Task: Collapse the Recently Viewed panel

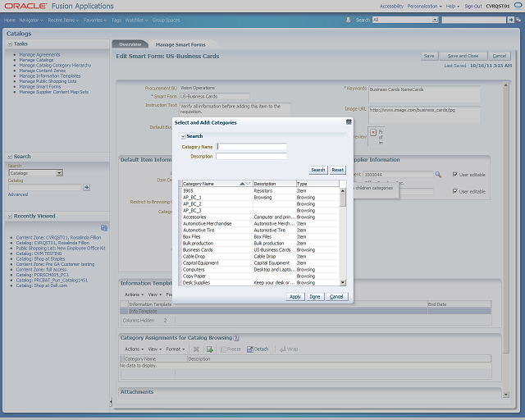Action: pos(10,217)
